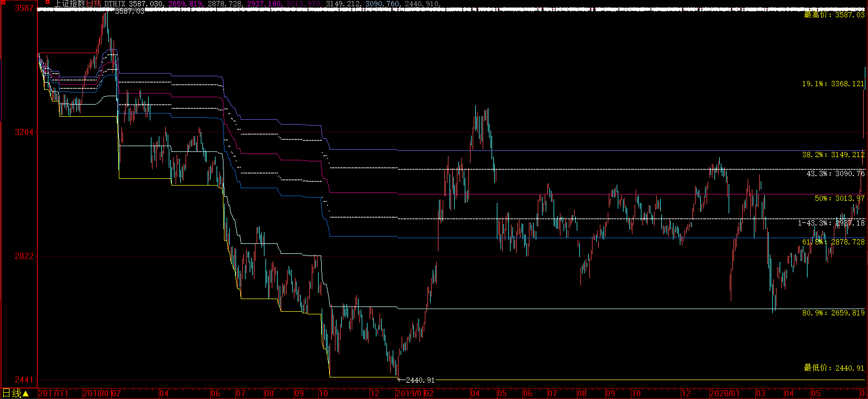Image resolution: width=868 pixels, height=399 pixels.
Task: Click the 上证指数日线 chart title
Action: point(78,4)
